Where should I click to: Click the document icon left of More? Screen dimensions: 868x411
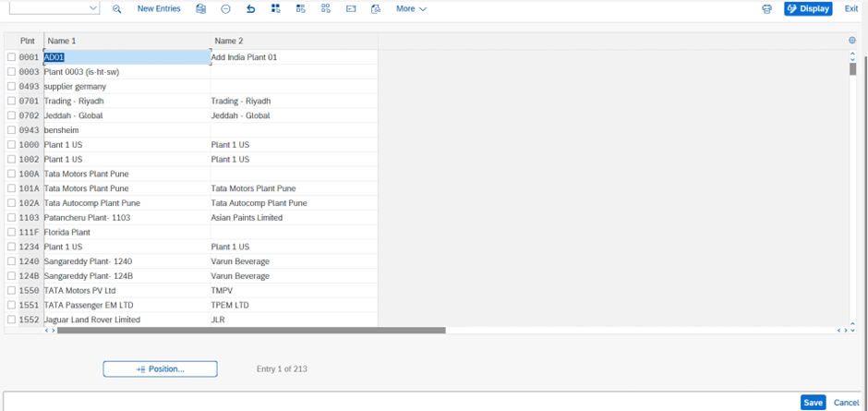click(x=376, y=9)
